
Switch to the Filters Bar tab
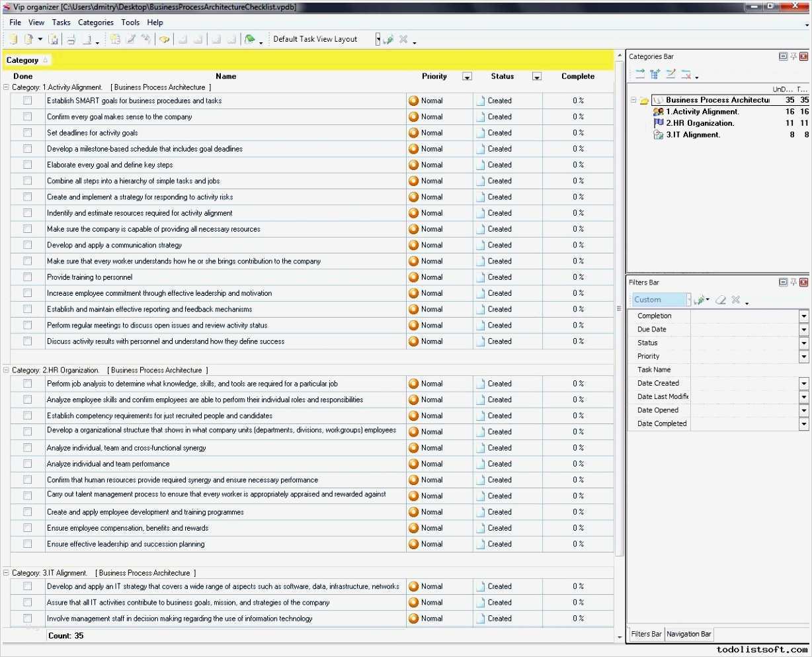(x=646, y=634)
